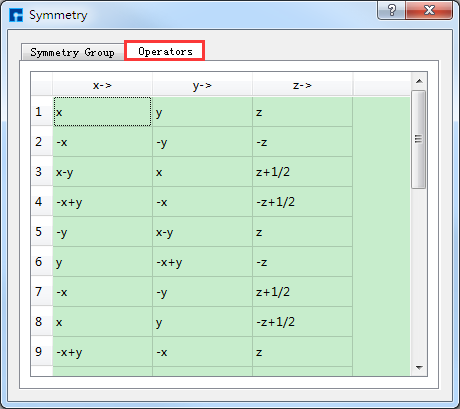Select row header 8

[42, 321]
